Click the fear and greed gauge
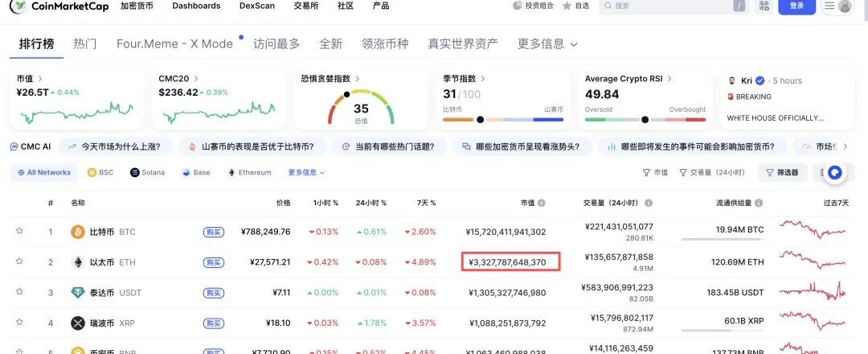Screen dimensions: 868x354 tap(361, 106)
